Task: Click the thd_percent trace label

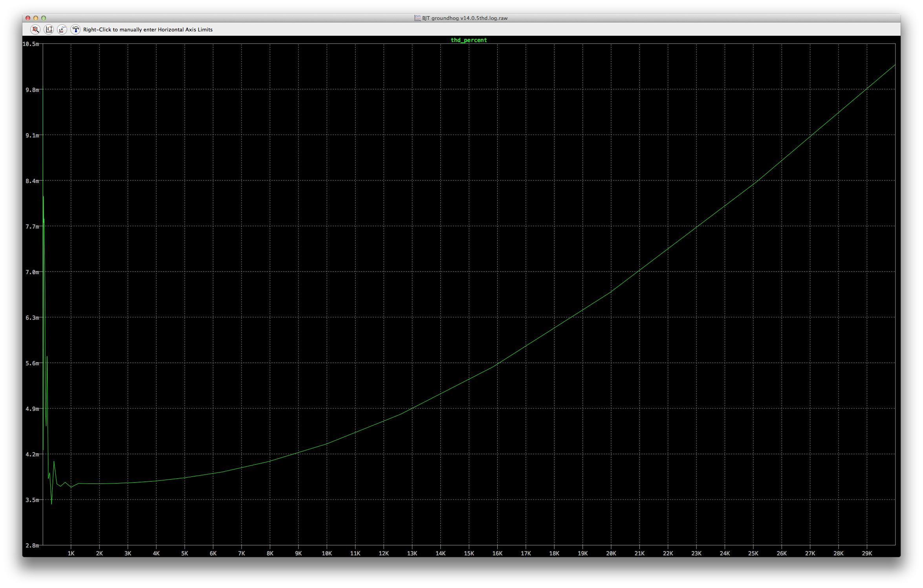Action: [x=469, y=40]
